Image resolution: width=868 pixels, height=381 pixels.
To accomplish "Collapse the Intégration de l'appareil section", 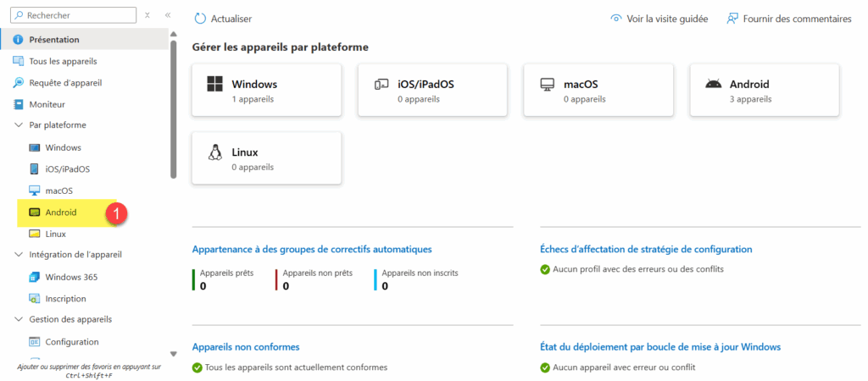I will (19, 255).
